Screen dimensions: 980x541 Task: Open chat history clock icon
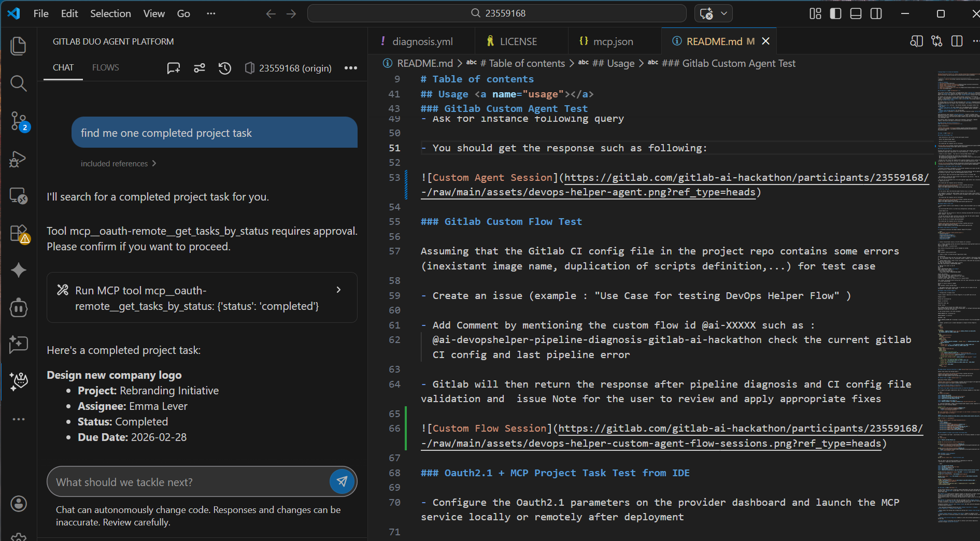(224, 68)
